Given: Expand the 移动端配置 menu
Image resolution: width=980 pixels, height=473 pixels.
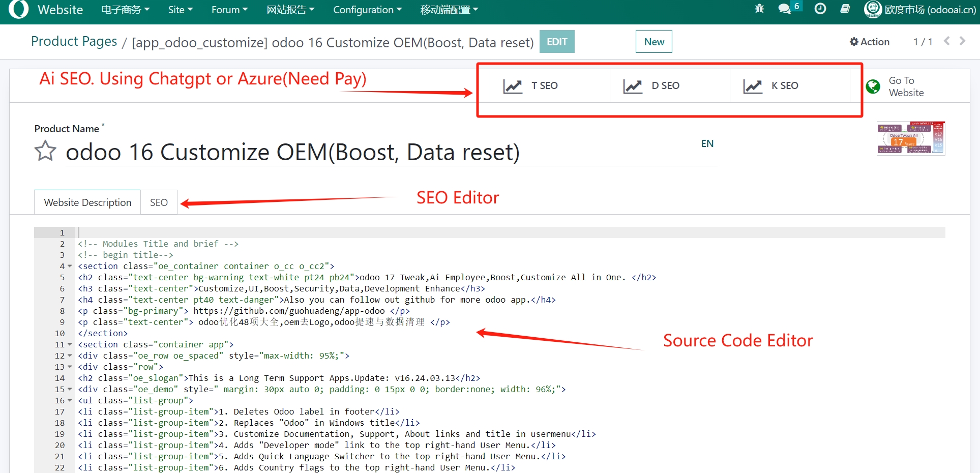Looking at the screenshot, I should coord(449,10).
